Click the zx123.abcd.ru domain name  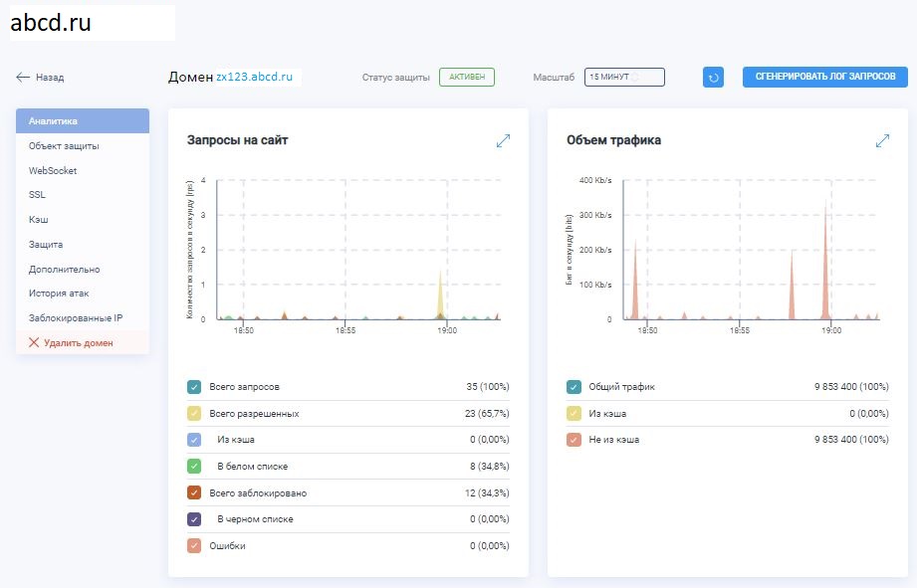258,77
